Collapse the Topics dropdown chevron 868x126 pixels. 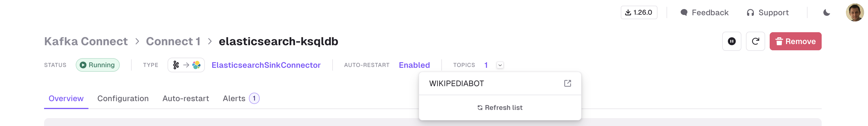(500, 65)
